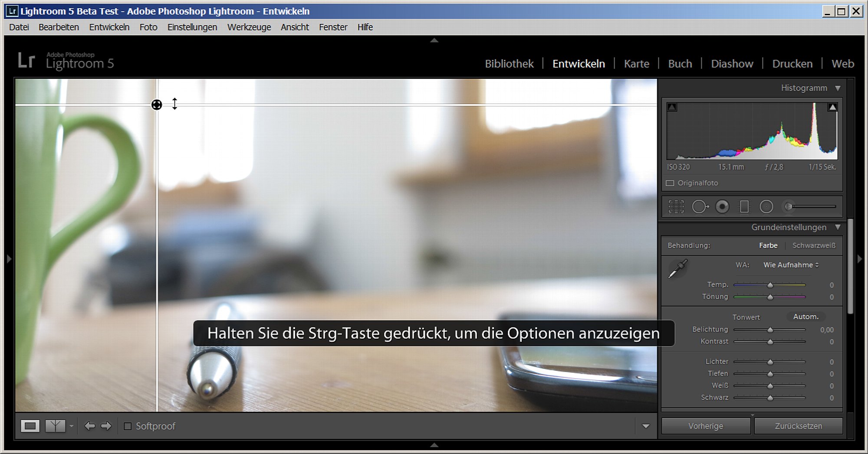This screenshot has height=454, width=868.
Task: Click the right panel vertical scrollbar
Action: (850, 266)
